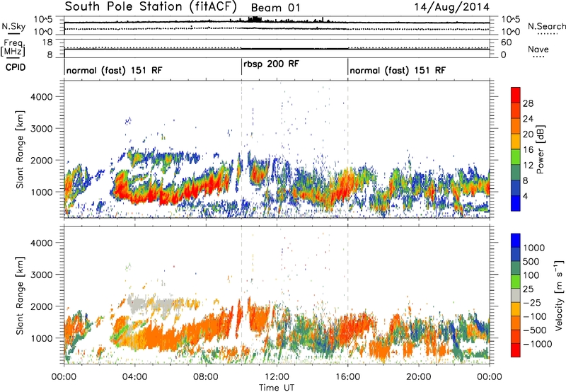Click the '12:00' time axis label
Viewport: 566px width, 392px height.
[x=277, y=377]
